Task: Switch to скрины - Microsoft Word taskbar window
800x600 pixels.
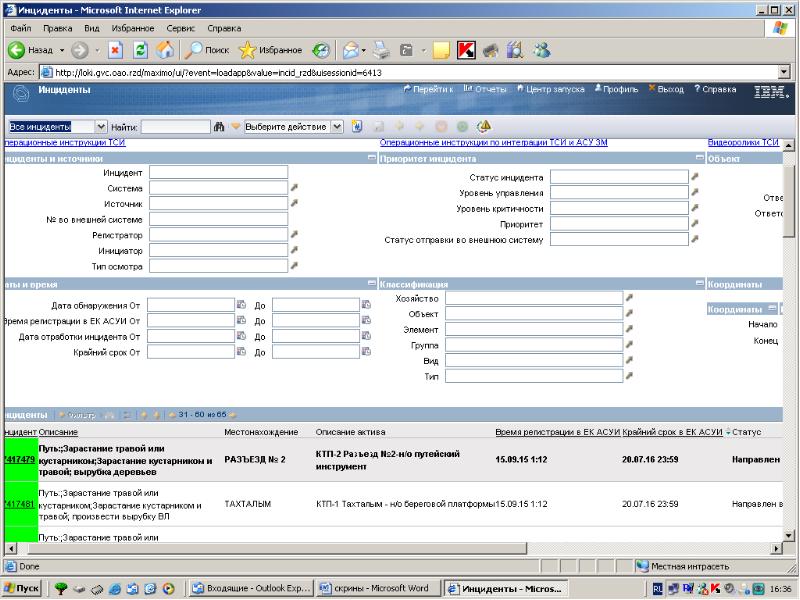Action: coord(378,588)
